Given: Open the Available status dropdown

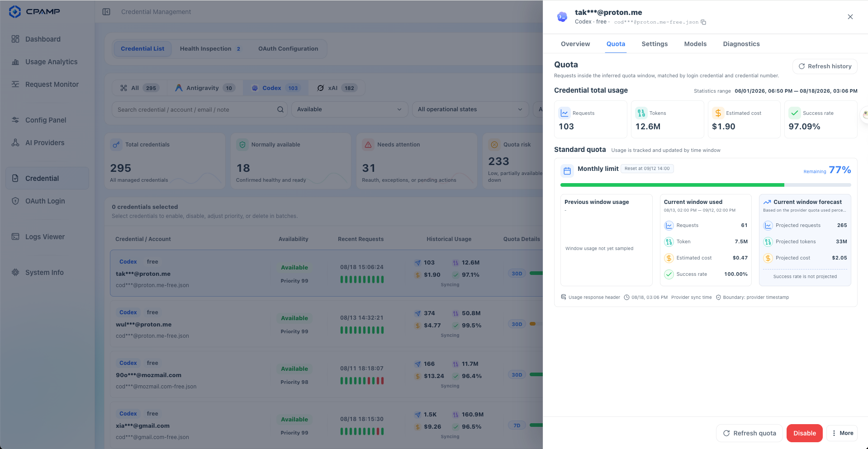Looking at the screenshot, I should [x=350, y=109].
